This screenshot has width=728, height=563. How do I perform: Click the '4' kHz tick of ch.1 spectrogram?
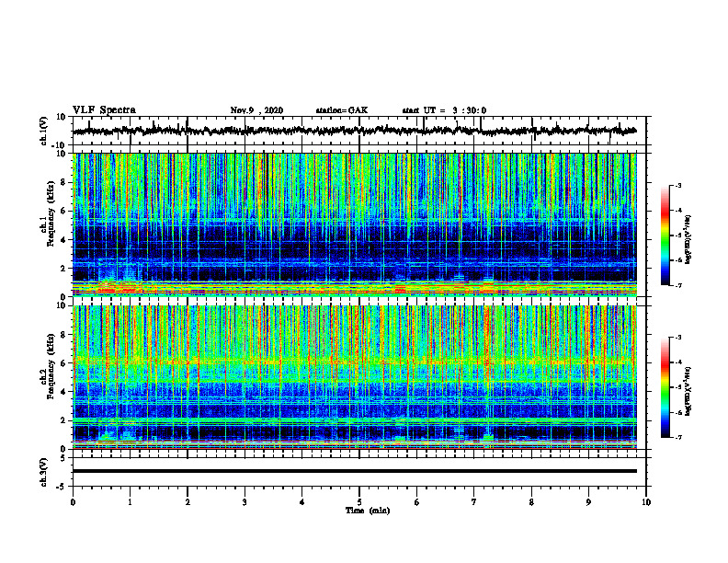tap(63, 240)
